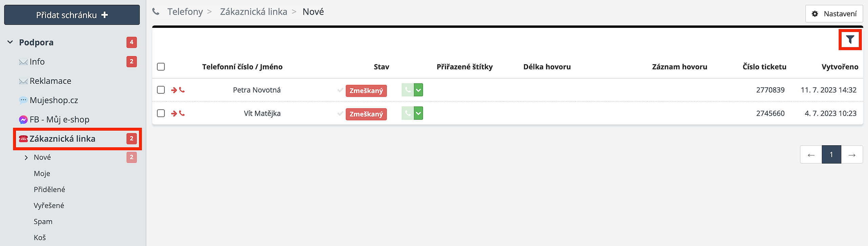Open the Spam folder
This screenshot has height=246, width=868.
tap(43, 222)
